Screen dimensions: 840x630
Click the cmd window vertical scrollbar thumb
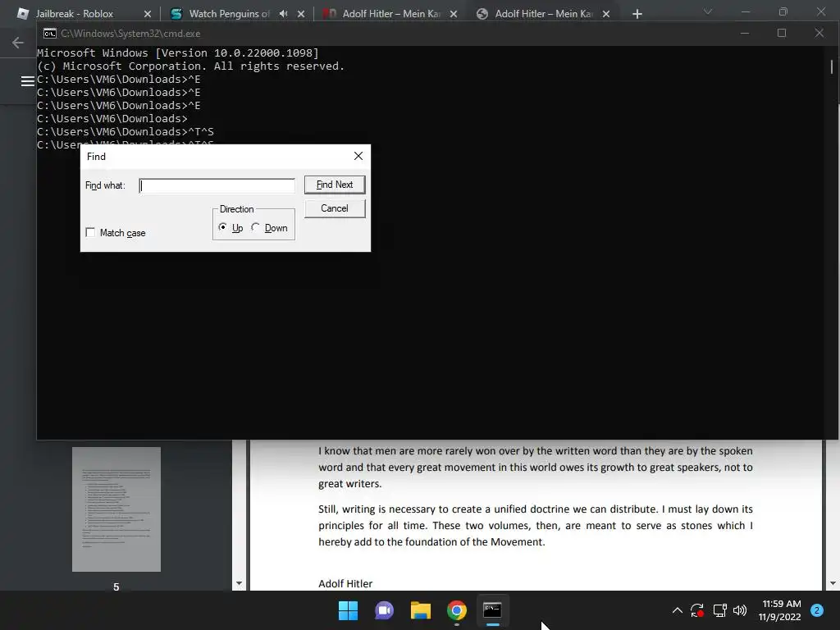click(x=832, y=67)
